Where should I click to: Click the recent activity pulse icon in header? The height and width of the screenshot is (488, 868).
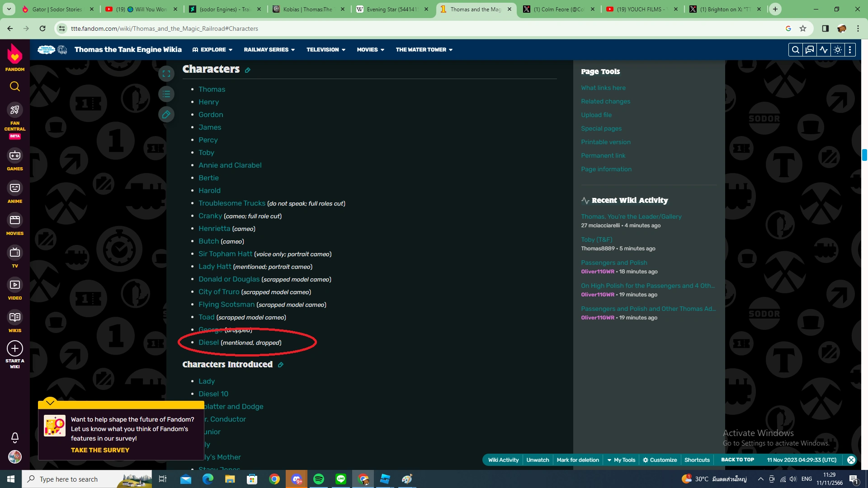pos(824,50)
